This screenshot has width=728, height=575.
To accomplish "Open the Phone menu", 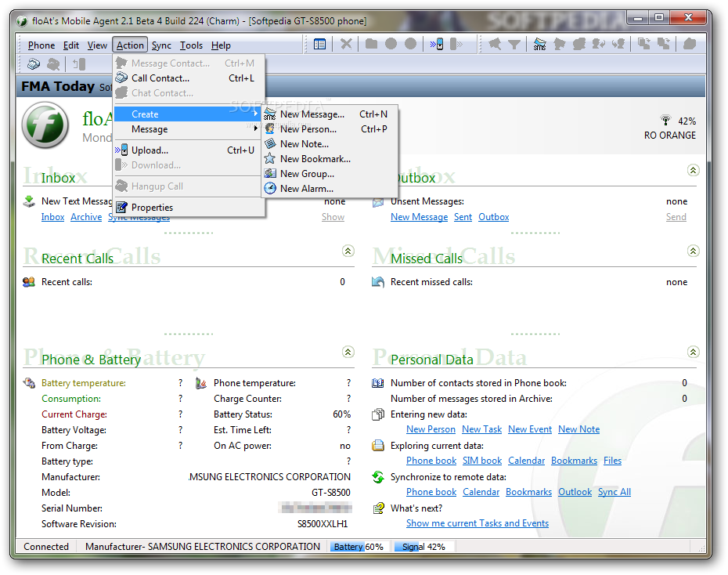I will [x=41, y=45].
